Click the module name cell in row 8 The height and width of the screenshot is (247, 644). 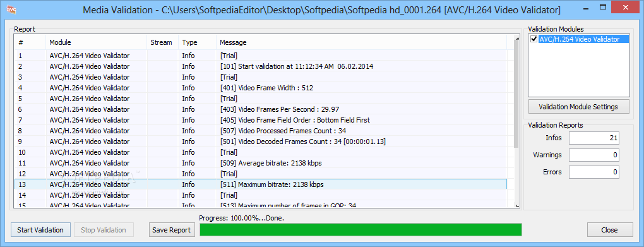click(89, 131)
